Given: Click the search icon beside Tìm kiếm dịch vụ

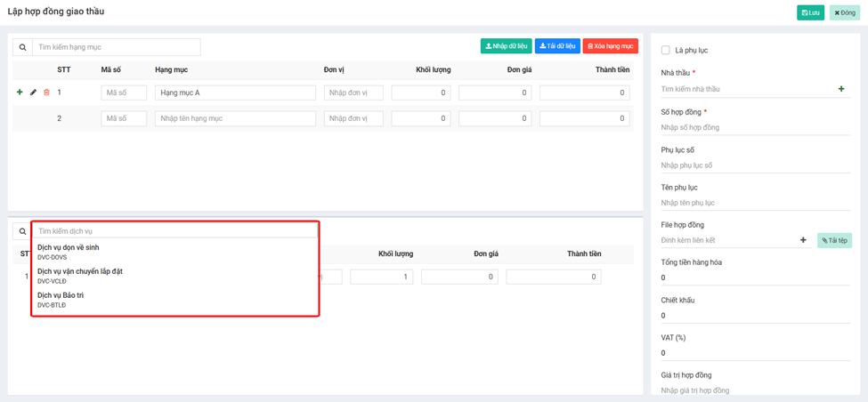Looking at the screenshot, I should [22, 231].
